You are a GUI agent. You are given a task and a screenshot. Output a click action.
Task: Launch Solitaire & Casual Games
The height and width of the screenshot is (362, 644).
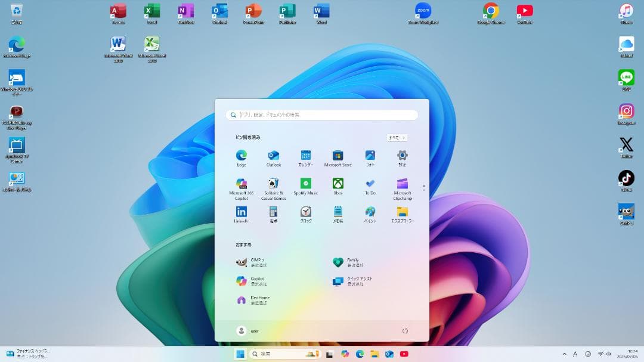[x=273, y=185]
